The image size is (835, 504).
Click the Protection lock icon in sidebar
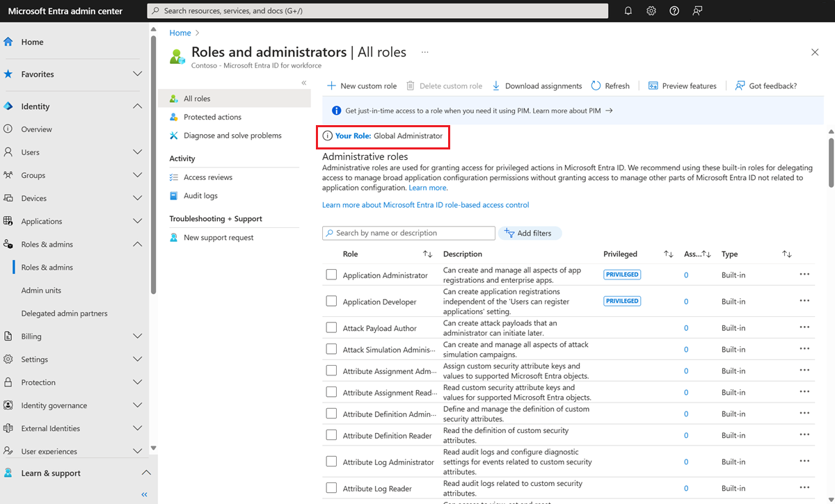click(8, 382)
